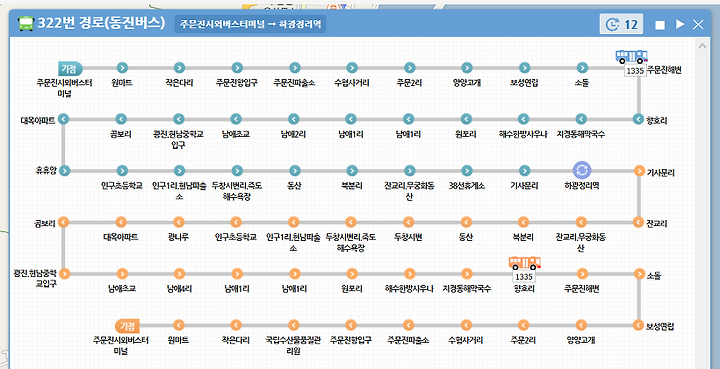Select the orange 남애4리 stop icon
Image resolution: width=720 pixels, height=369 pixels.
[x=179, y=274]
